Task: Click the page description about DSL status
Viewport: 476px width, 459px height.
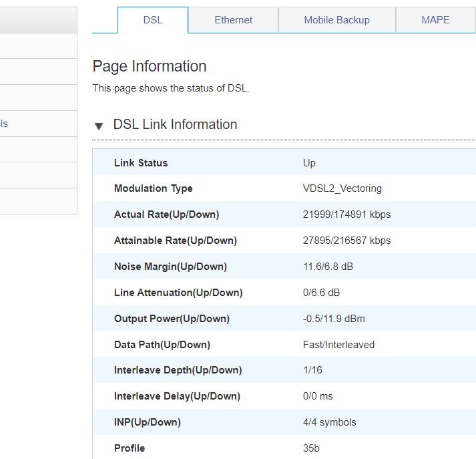Action: click(x=171, y=88)
